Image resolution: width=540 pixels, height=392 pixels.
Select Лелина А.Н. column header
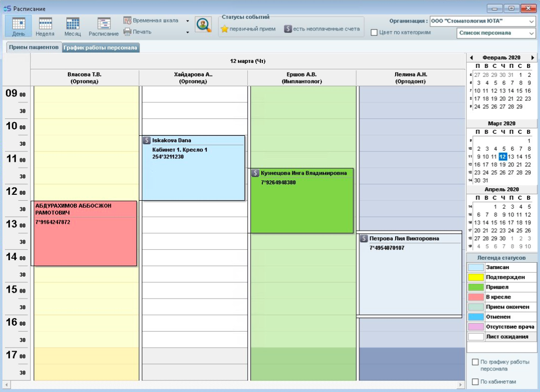411,78
